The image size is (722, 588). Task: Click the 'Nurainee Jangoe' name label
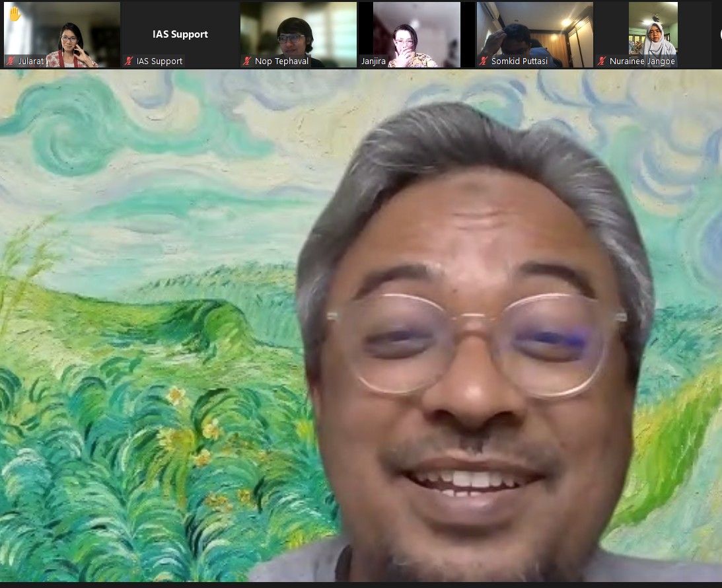642,61
